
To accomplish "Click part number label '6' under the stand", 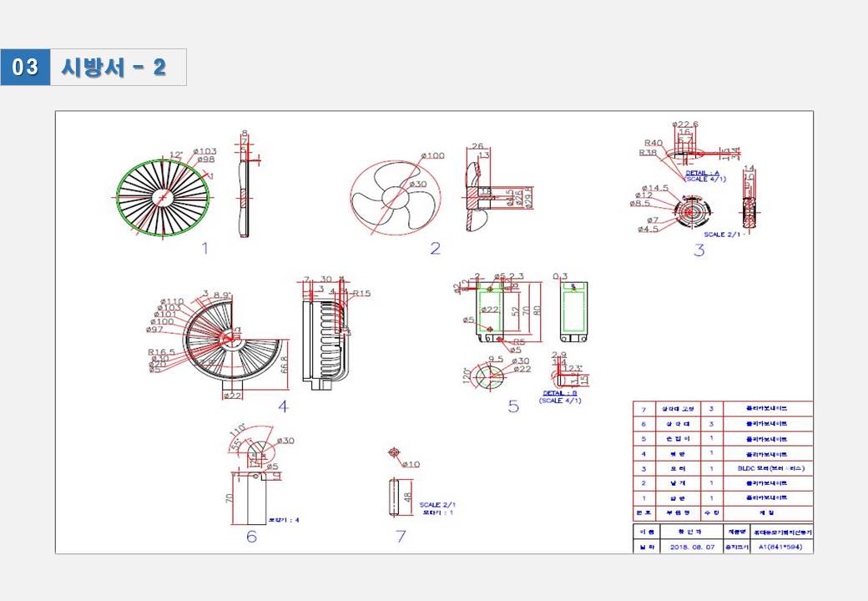I will pos(251,536).
